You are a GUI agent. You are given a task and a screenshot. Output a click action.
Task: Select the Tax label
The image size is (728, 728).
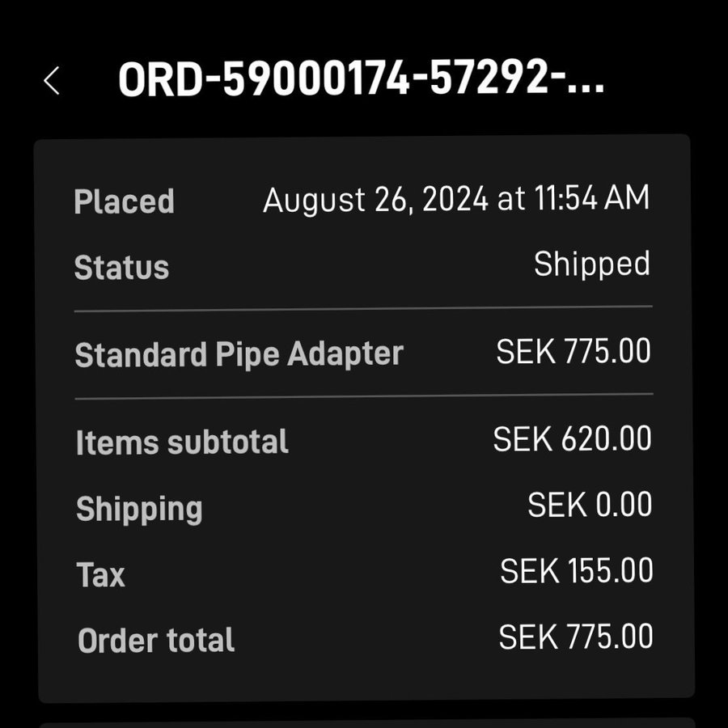(x=101, y=575)
